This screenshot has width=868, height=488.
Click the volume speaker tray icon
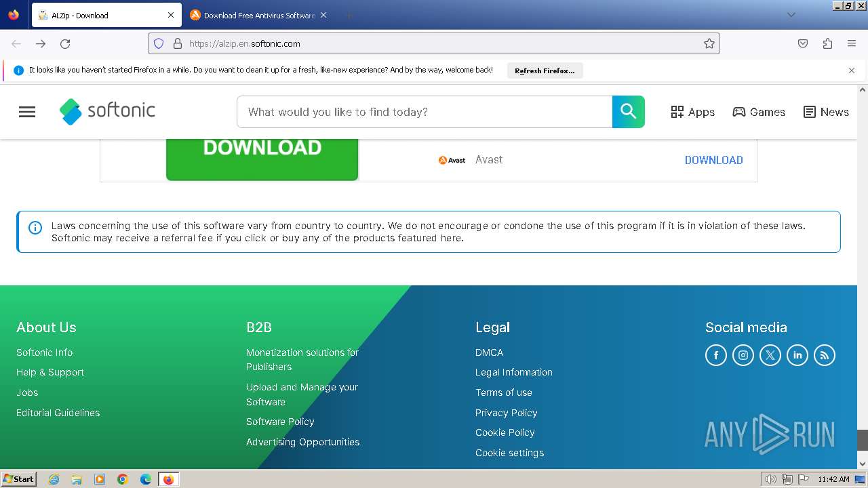771,479
